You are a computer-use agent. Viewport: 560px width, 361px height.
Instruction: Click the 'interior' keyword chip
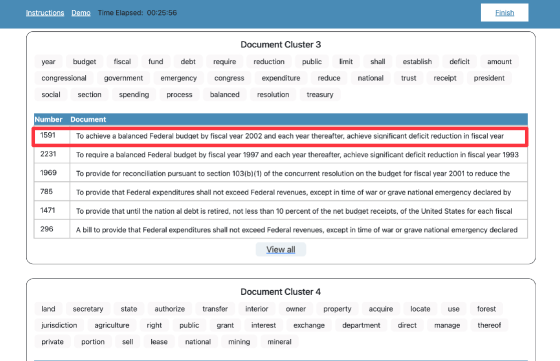pyautogui.click(x=256, y=309)
